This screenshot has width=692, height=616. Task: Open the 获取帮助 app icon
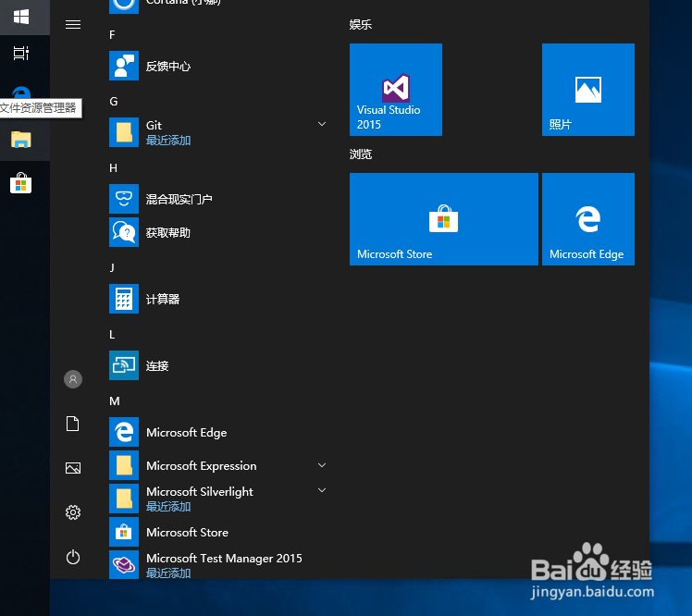coord(124,232)
